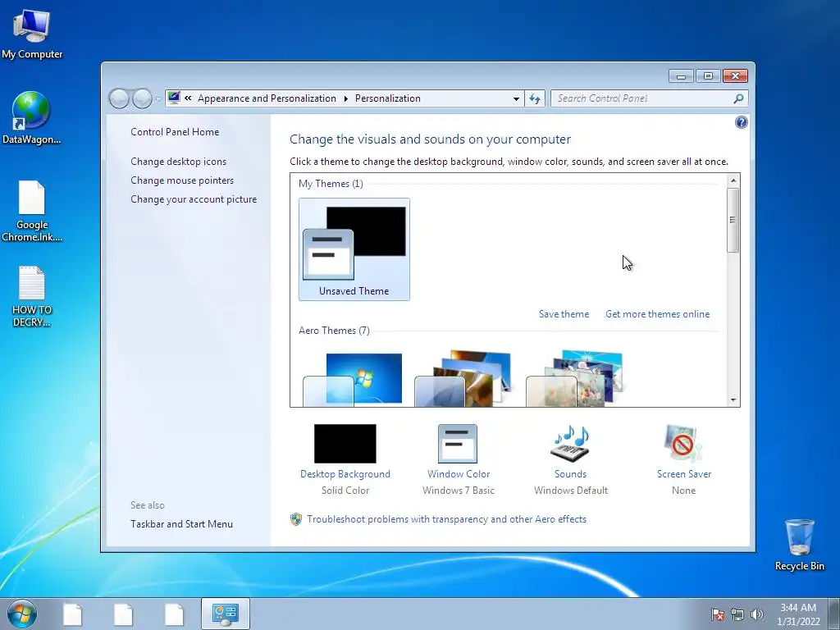Image resolution: width=840 pixels, height=630 pixels.
Task: Click the shield icon beside Troubleshoot link
Action: (295, 519)
